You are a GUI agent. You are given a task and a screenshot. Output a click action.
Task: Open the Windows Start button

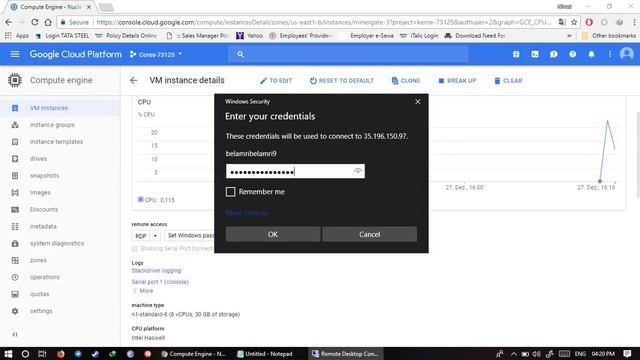click(8, 353)
